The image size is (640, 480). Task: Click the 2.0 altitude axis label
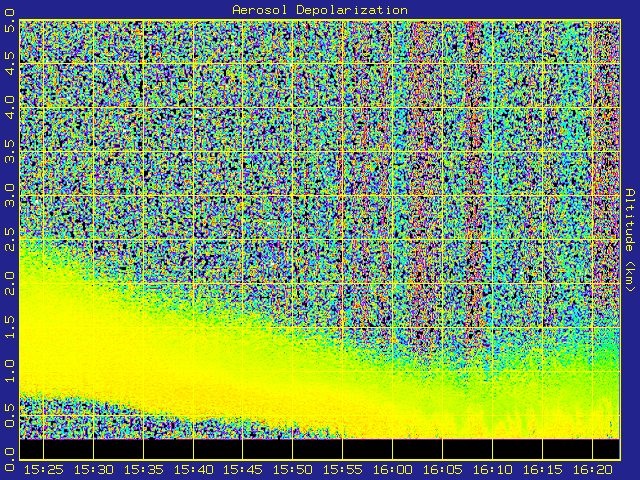10,283
